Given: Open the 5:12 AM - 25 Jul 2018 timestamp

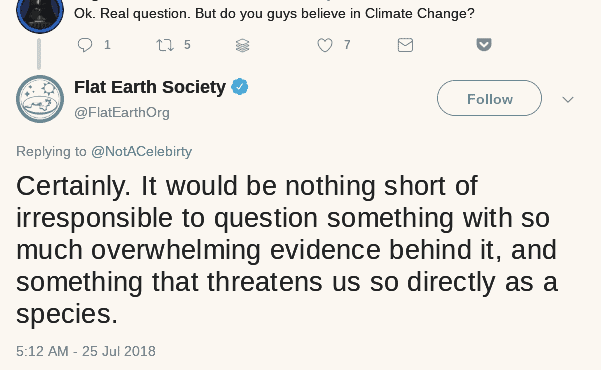Looking at the screenshot, I should [x=86, y=351].
